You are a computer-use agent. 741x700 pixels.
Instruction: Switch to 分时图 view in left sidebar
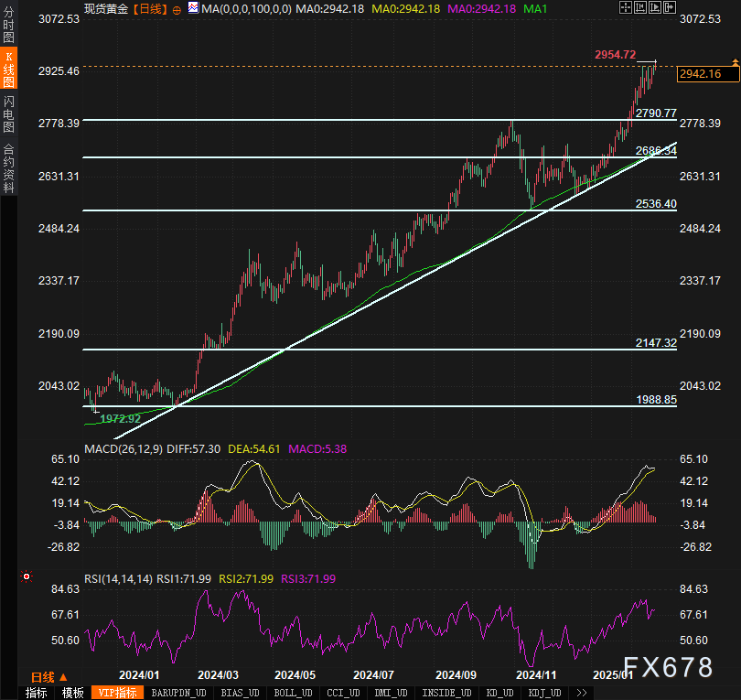tap(8, 24)
